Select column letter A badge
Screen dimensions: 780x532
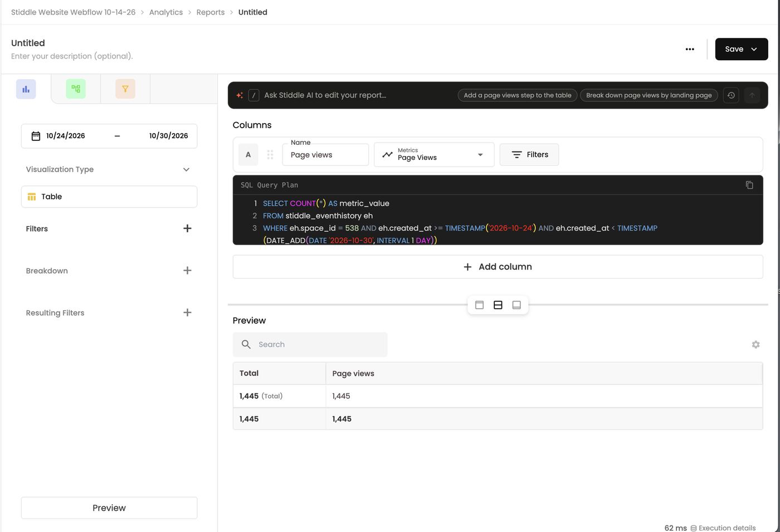point(248,155)
